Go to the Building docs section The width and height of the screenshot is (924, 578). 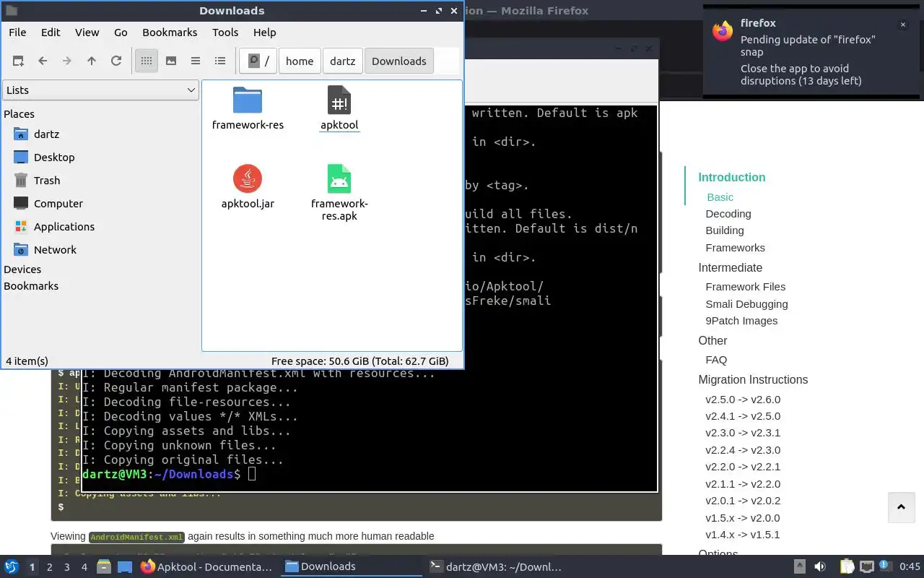[x=725, y=230]
